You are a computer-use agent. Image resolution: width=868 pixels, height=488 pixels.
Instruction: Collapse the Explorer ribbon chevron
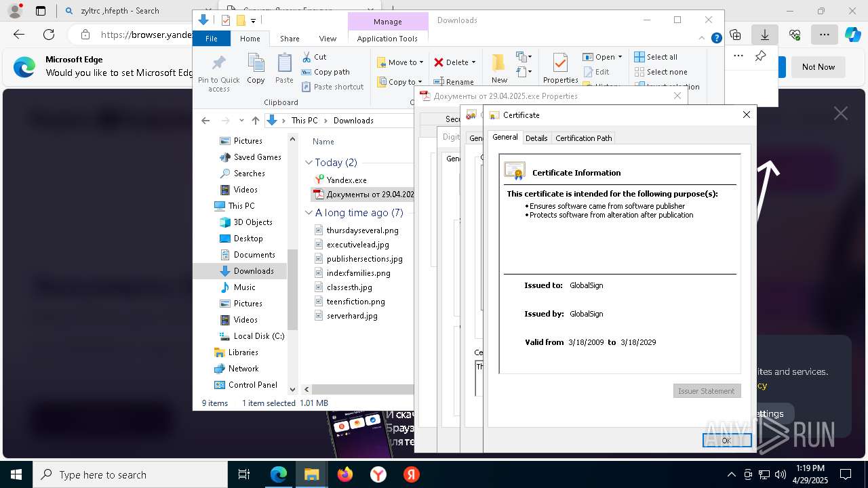pos(703,39)
